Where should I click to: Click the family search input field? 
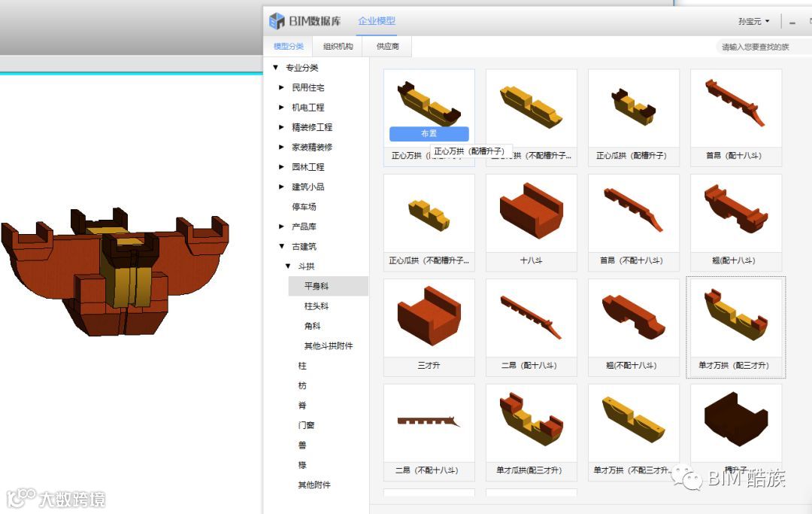[763, 47]
